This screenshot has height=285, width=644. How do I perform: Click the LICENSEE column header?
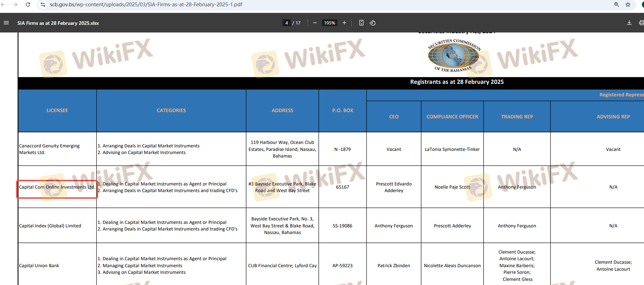pos(57,110)
